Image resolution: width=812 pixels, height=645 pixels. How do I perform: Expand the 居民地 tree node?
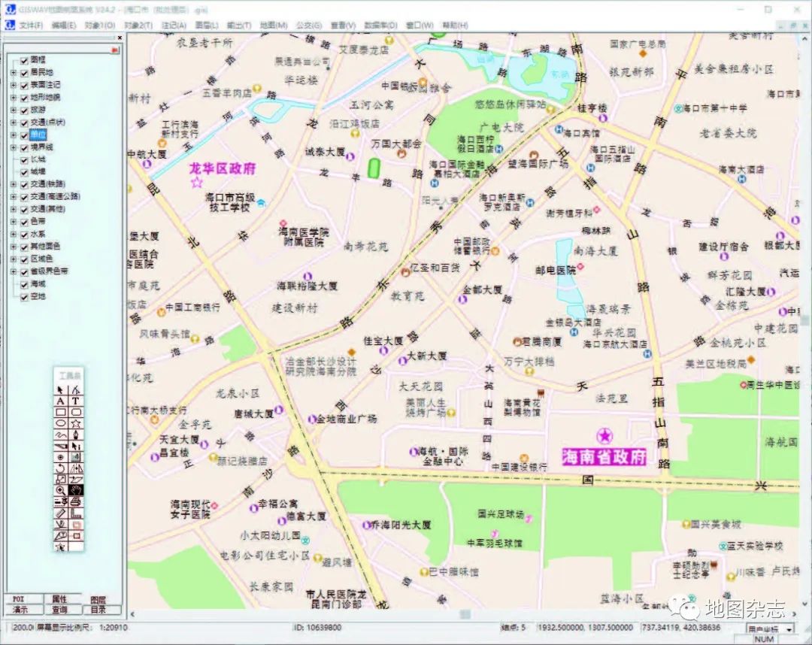[x=12, y=74]
